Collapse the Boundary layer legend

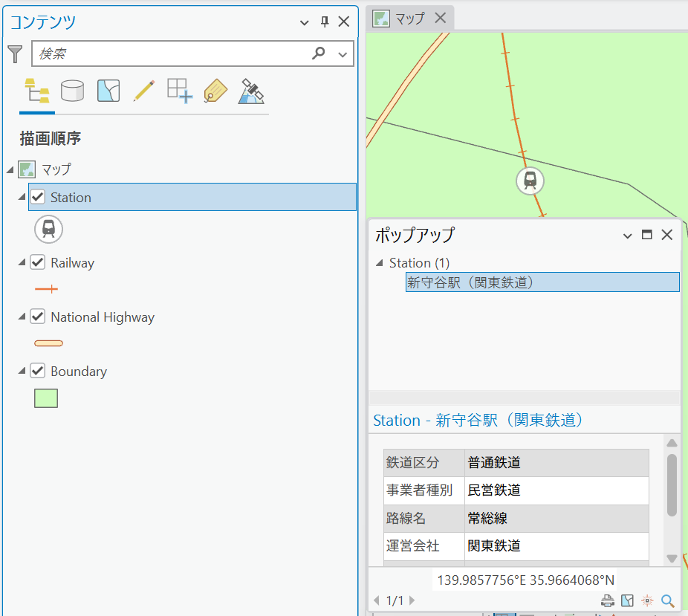click(22, 371)
